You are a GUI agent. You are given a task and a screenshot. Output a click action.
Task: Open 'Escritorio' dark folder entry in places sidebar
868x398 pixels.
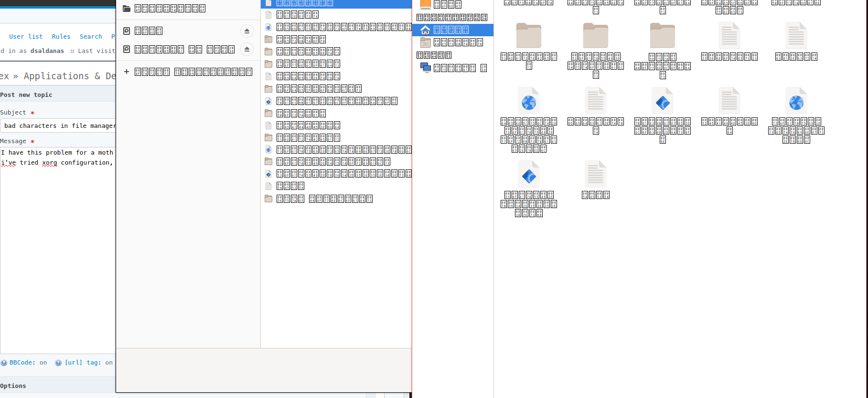164,9
